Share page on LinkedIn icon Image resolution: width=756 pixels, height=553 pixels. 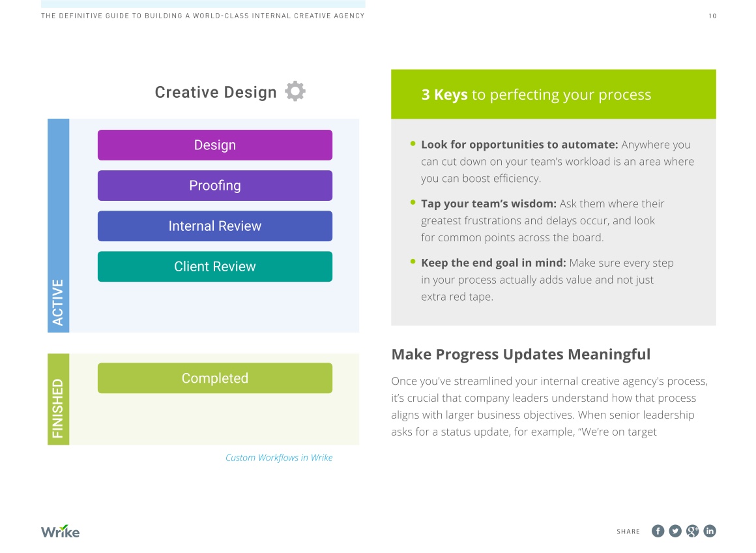click(710, 531)
